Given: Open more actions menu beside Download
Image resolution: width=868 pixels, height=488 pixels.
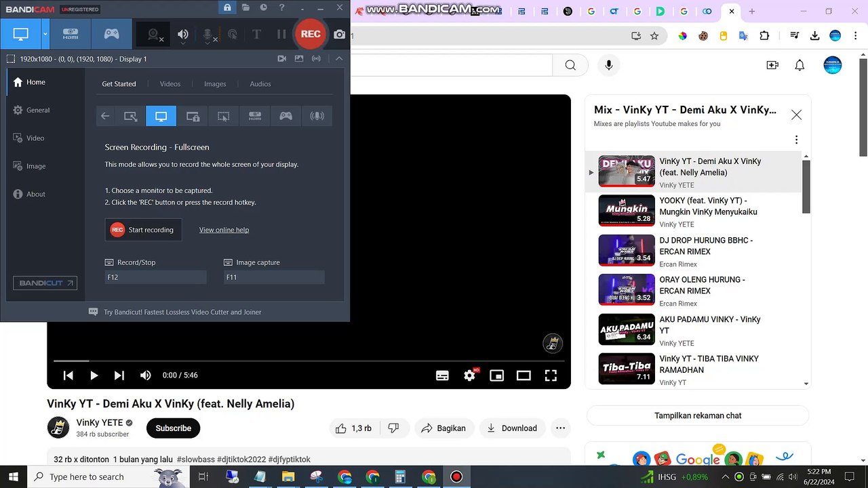Looking at the screenshot, I should (x=560, y=428).
